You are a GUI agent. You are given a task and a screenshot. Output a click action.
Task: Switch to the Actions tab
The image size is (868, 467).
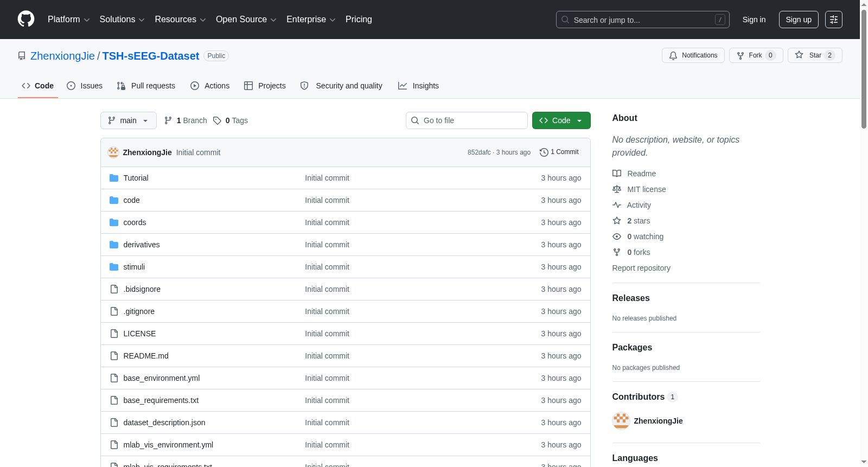tap(210, 86)
